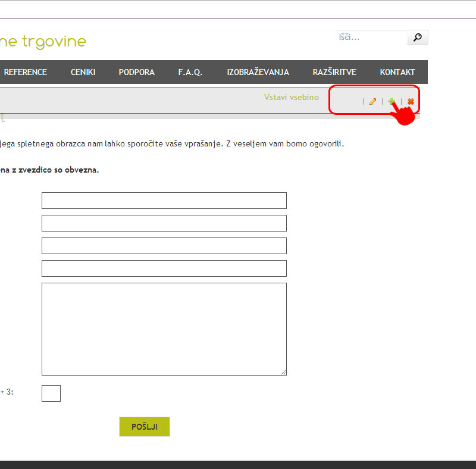
Task: Open the RAZŠIRITVE menu item
Action: [334, 72]
